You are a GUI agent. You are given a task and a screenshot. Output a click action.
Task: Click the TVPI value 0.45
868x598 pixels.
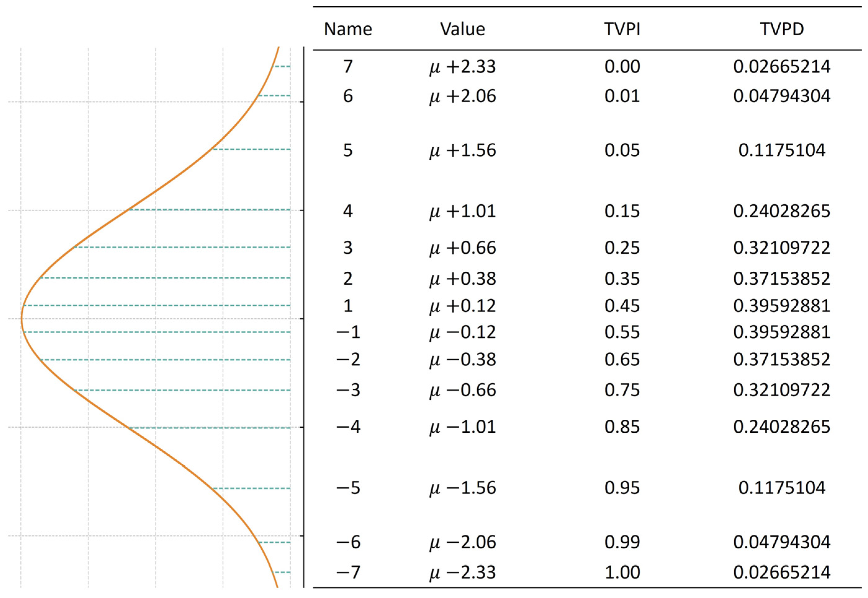point(622,306)
